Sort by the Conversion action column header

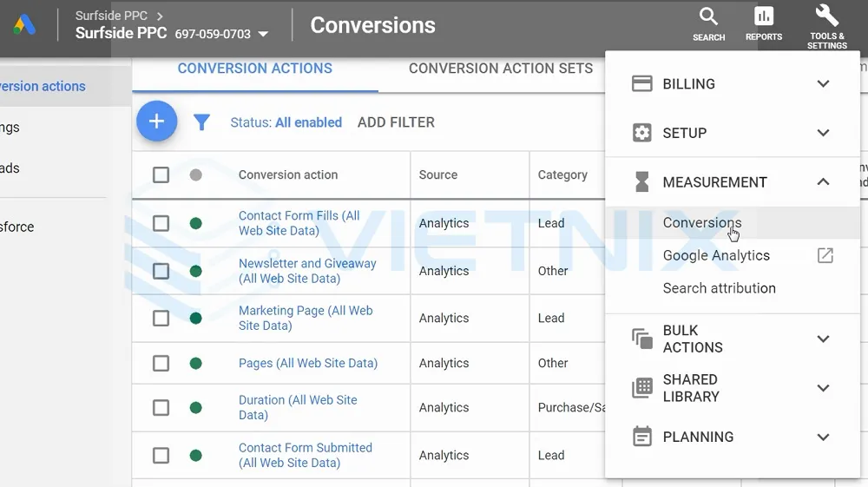coord(288,174)
